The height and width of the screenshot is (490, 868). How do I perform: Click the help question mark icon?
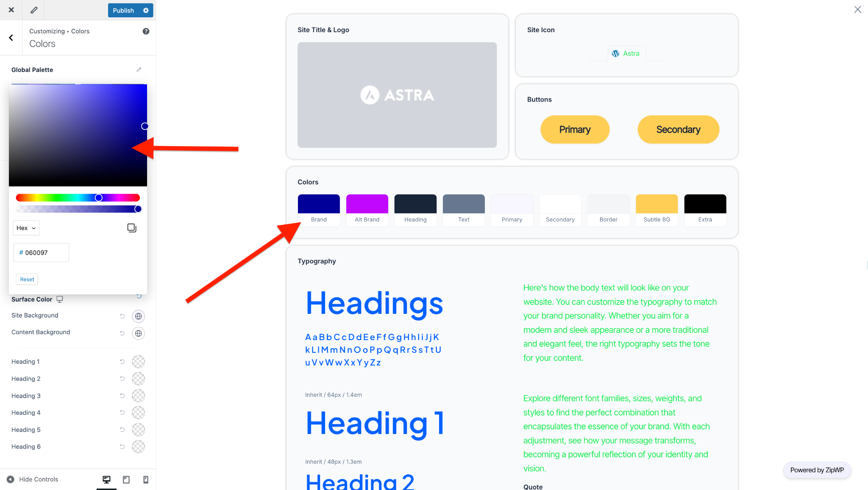click(146, 31)
